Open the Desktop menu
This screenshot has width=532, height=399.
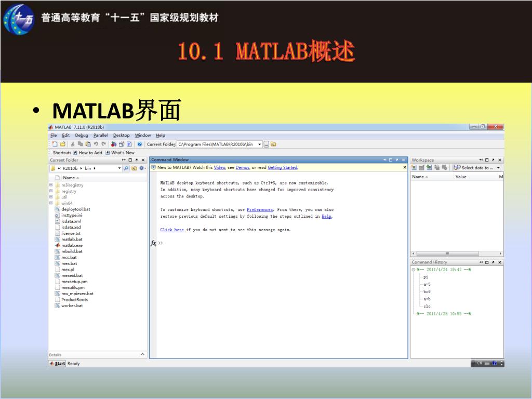[121, 136]
